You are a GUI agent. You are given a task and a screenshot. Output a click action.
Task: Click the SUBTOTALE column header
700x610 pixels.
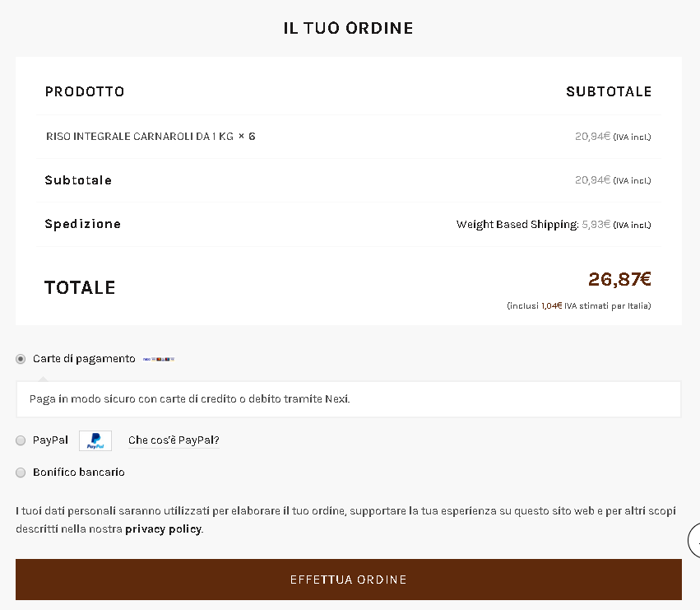tap(609, 91)
